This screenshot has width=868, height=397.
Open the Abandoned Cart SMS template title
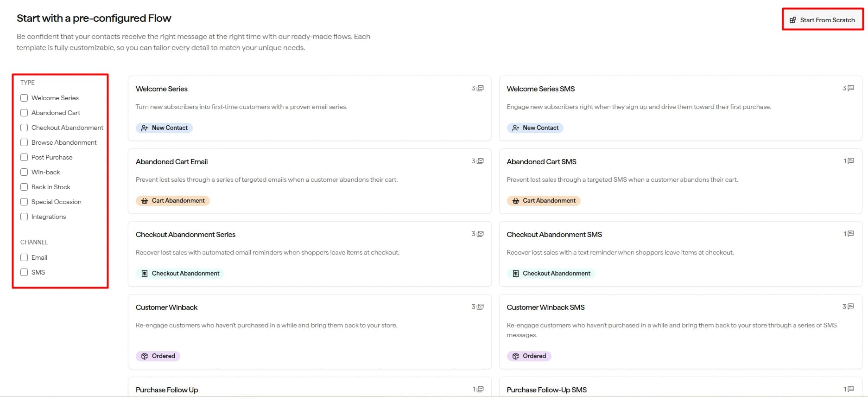click(541, 162)
